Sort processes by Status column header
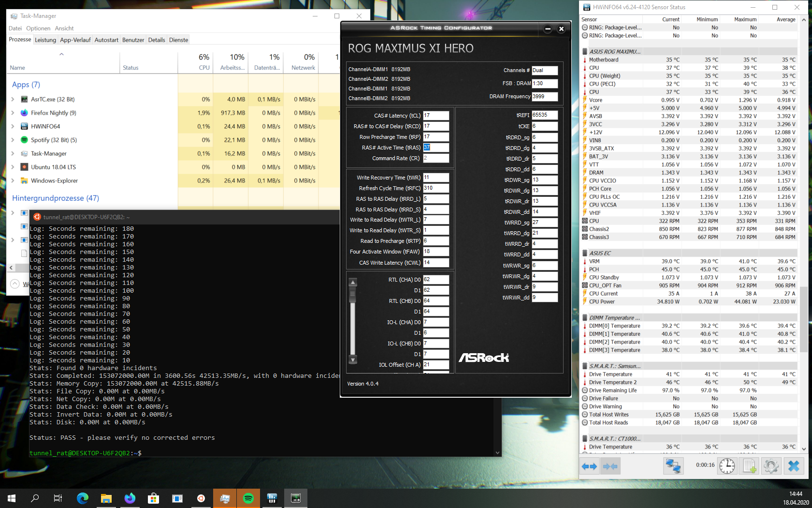Viewport: 812px width, 508px height. (149, 62)
